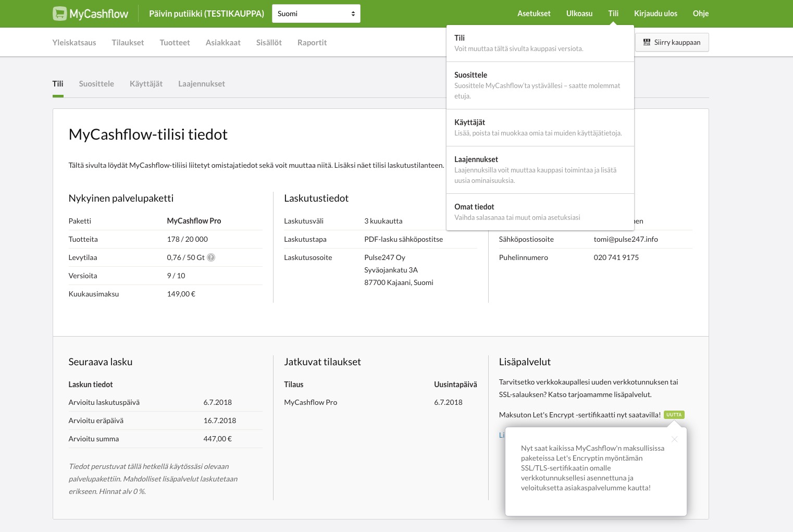Select Käyttäjät in the Tili dropdown menu
The height and width of the screenshot is (532, 793).
540,128
